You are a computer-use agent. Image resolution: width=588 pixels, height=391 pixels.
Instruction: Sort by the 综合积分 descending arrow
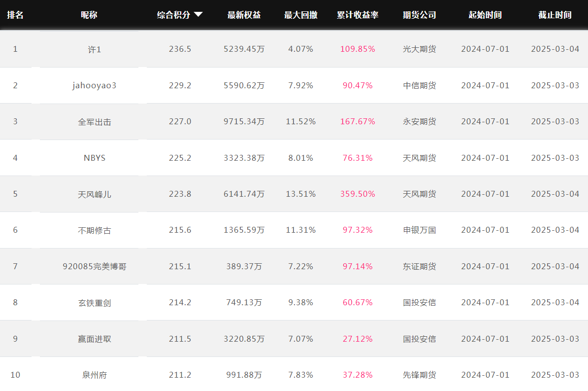tap(198, 15)
